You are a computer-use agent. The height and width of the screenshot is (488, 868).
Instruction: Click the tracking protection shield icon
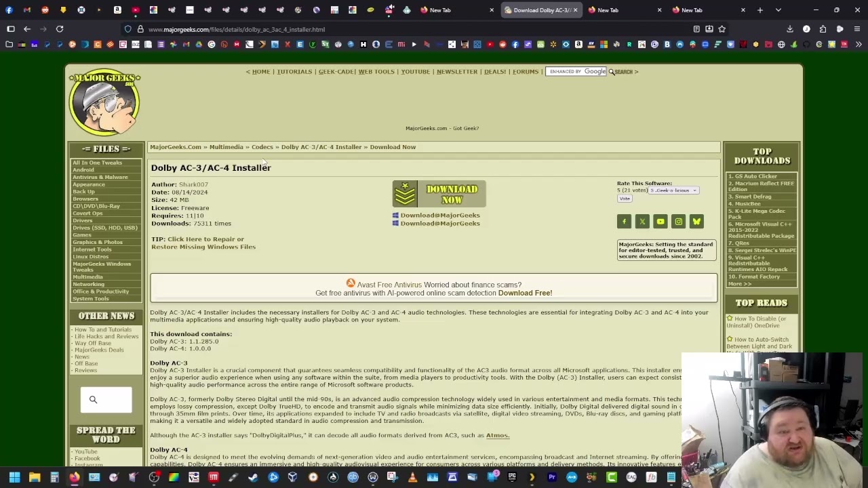tap(128, 29)
